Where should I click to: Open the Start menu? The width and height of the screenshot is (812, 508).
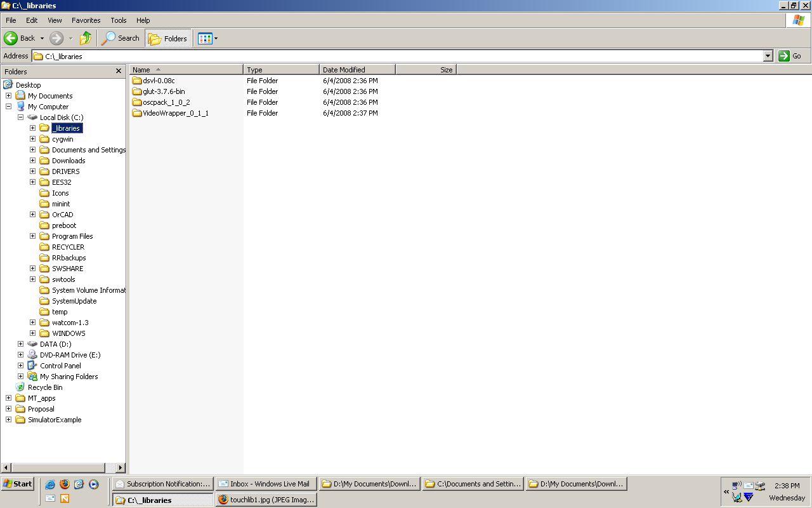17,484
